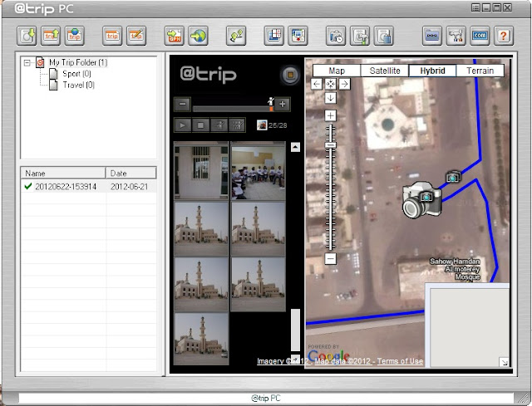The height and width of the screenshot is (406, 532).
Task: Click the photo layout grid toolbar icon
Action: point(273,36)
